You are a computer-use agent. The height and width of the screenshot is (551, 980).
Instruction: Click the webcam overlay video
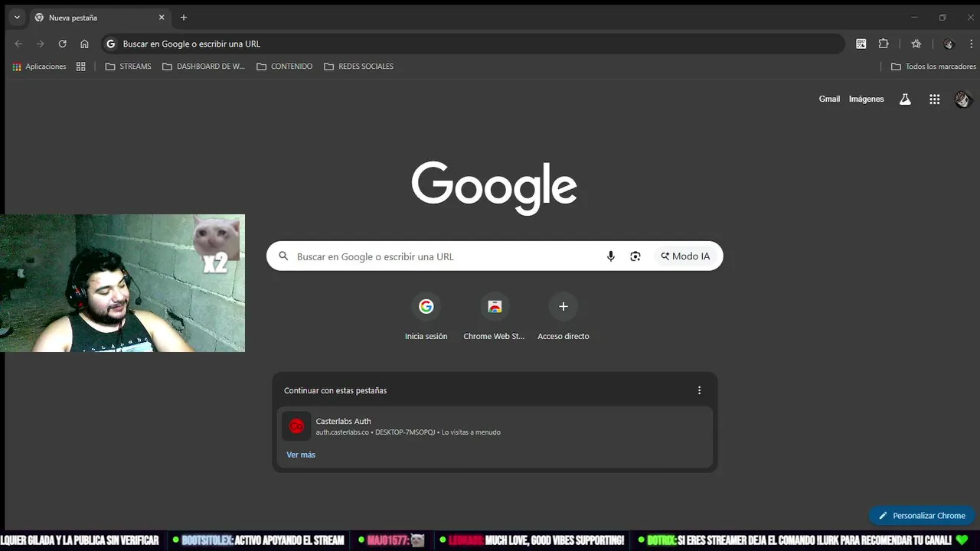[122, 283]
